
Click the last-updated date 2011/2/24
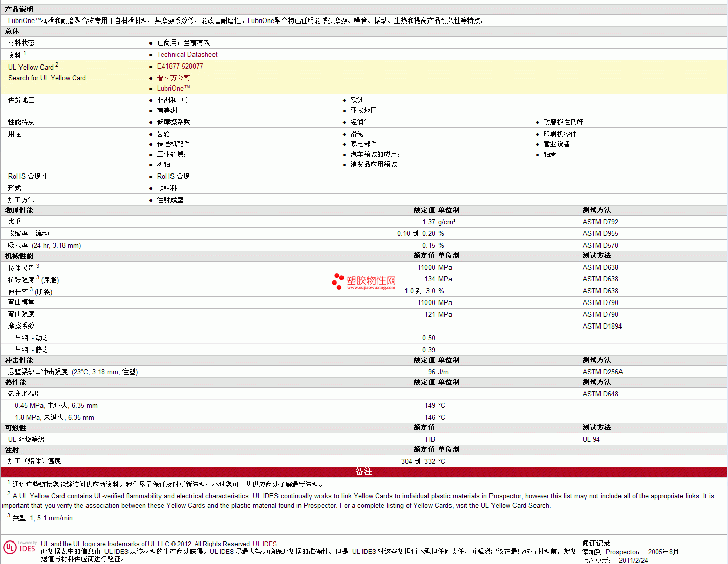pos(633,560)
